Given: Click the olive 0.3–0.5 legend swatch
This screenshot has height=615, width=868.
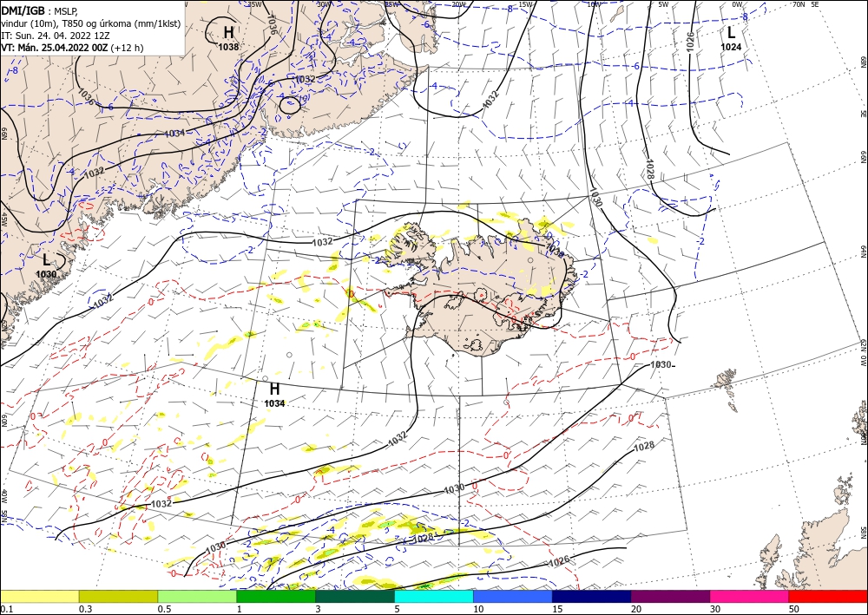Looking at the screenshot, I should tap(118, 596).
